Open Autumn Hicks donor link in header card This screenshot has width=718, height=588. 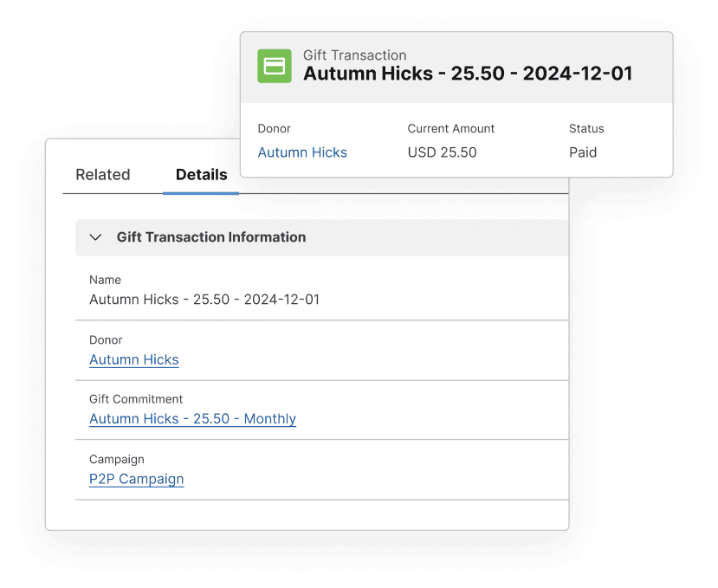(x=302, y=152)
